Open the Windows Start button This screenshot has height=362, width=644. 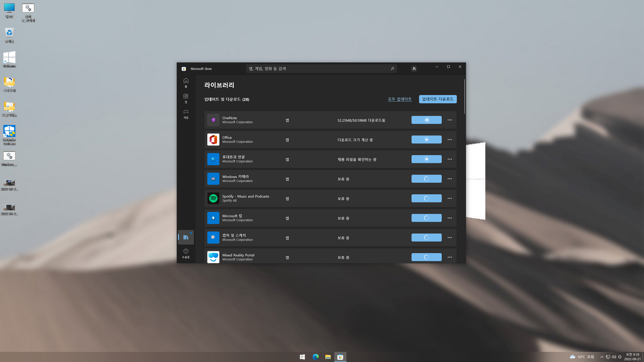click(x=302, y=357)
